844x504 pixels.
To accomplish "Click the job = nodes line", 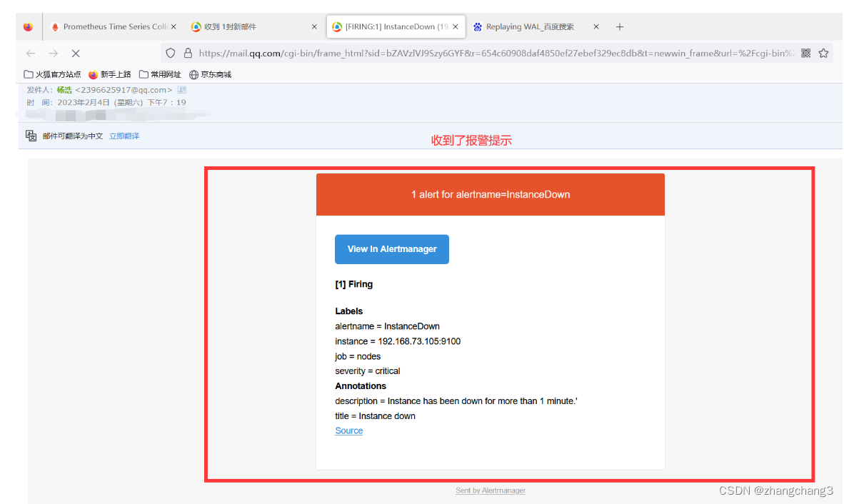I will point(358,357).
